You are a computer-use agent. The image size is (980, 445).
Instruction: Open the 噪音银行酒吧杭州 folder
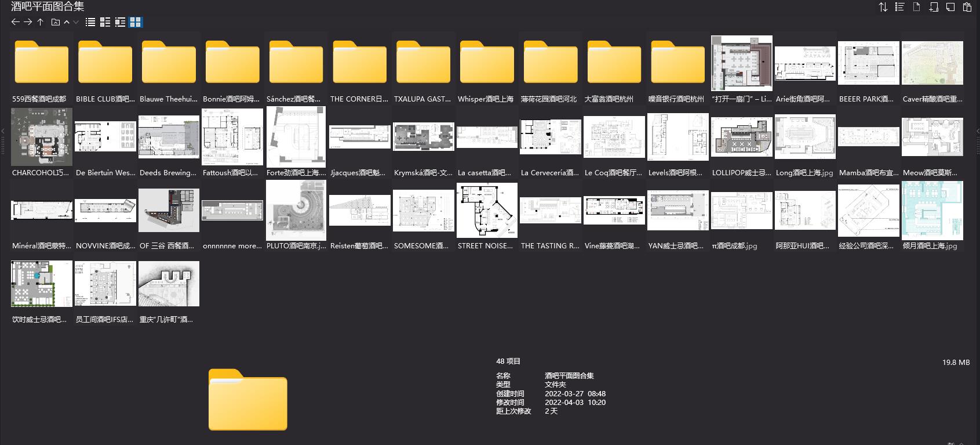click(x=678, y=62)
